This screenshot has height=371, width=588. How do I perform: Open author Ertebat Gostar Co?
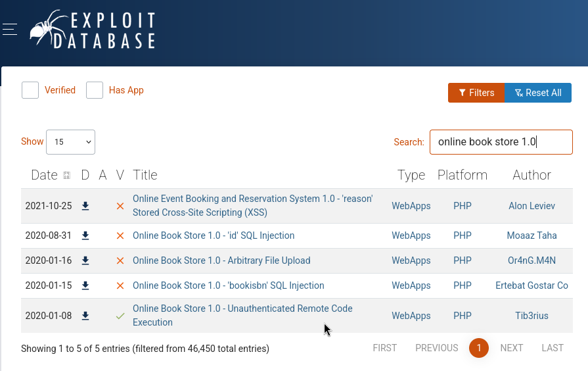pyautogui.click(x=531, y=285)
